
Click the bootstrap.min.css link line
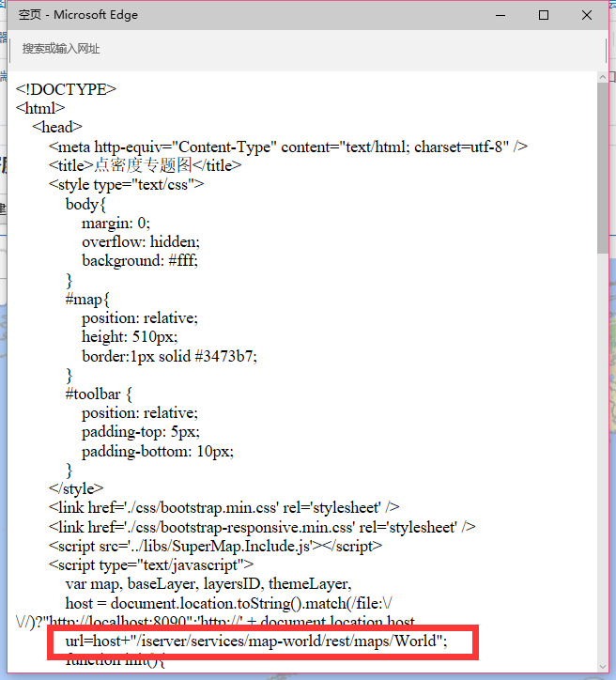click(x=224, y=507)
